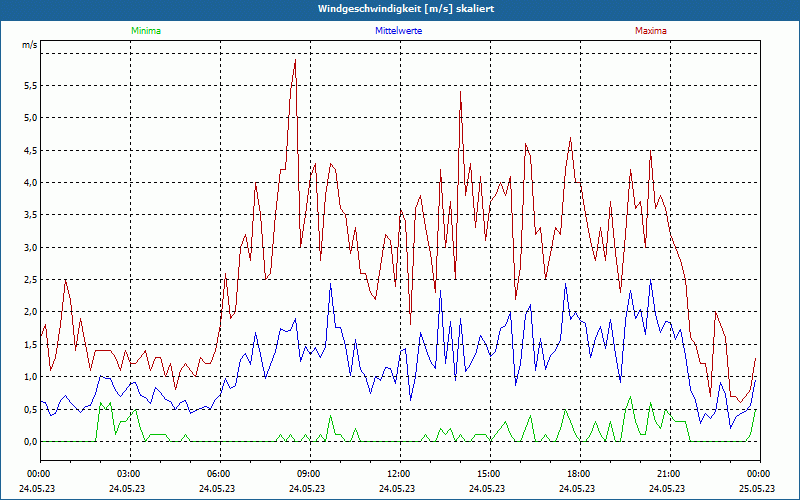Click the 03:00 time axis label
The height and width of the screenshot is (500, 800).
click(129, 474)
